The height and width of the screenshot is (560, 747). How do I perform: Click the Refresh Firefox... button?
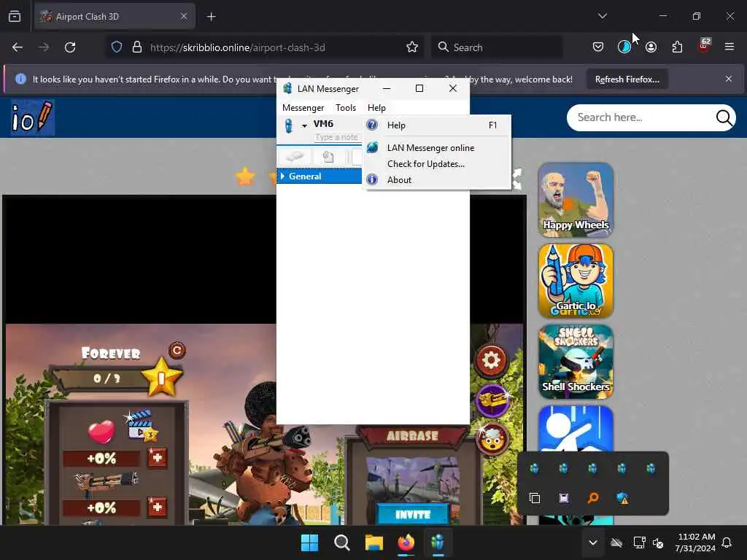click(627, 79)
